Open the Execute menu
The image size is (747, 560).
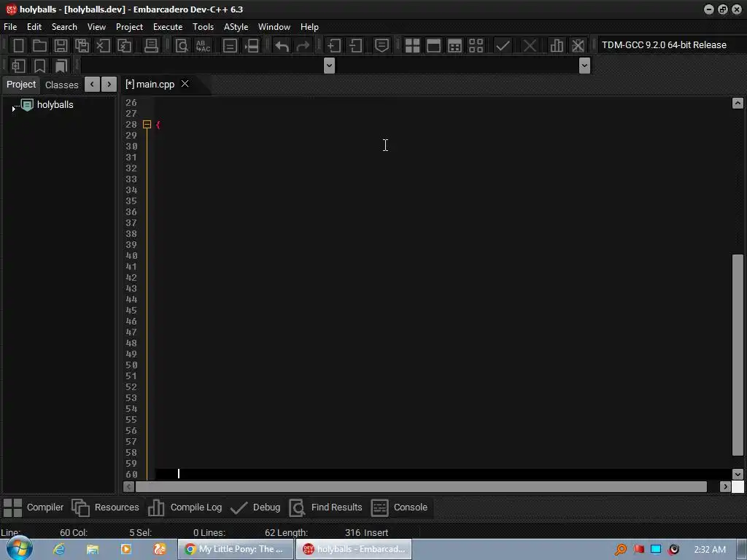[x=168, y=27]
